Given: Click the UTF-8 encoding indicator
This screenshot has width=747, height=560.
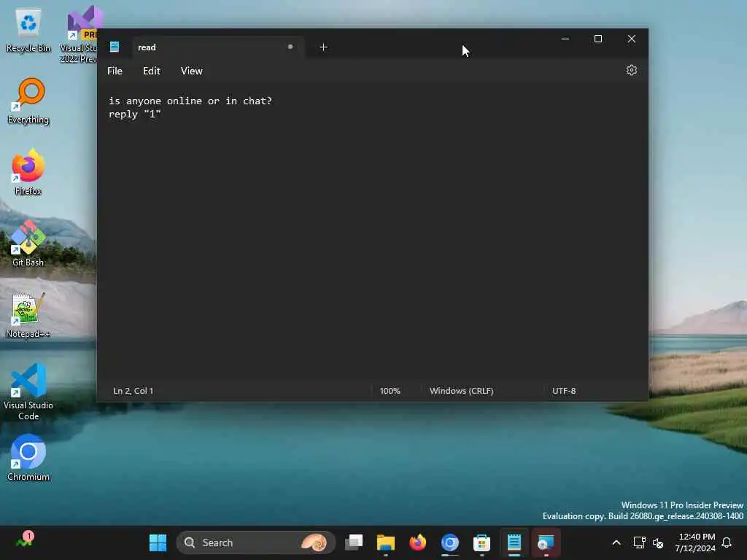Looking at the screenshot, I should (564, 391).
